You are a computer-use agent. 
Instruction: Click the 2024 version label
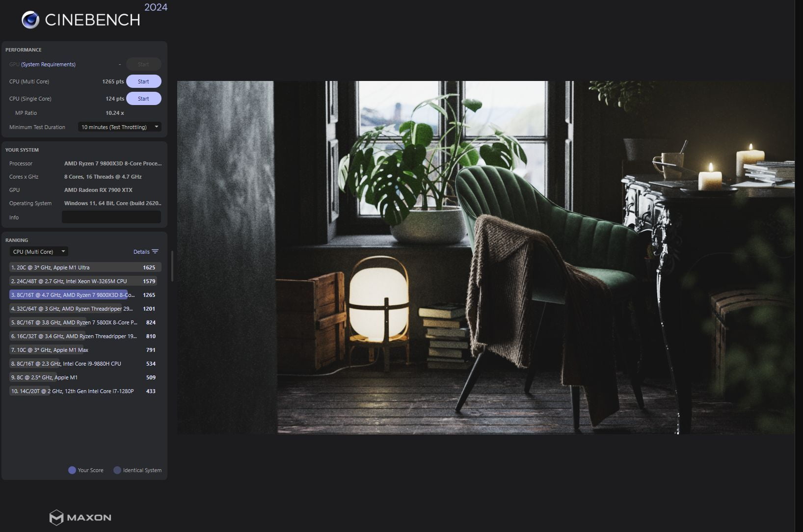click(x=156, y=7)
